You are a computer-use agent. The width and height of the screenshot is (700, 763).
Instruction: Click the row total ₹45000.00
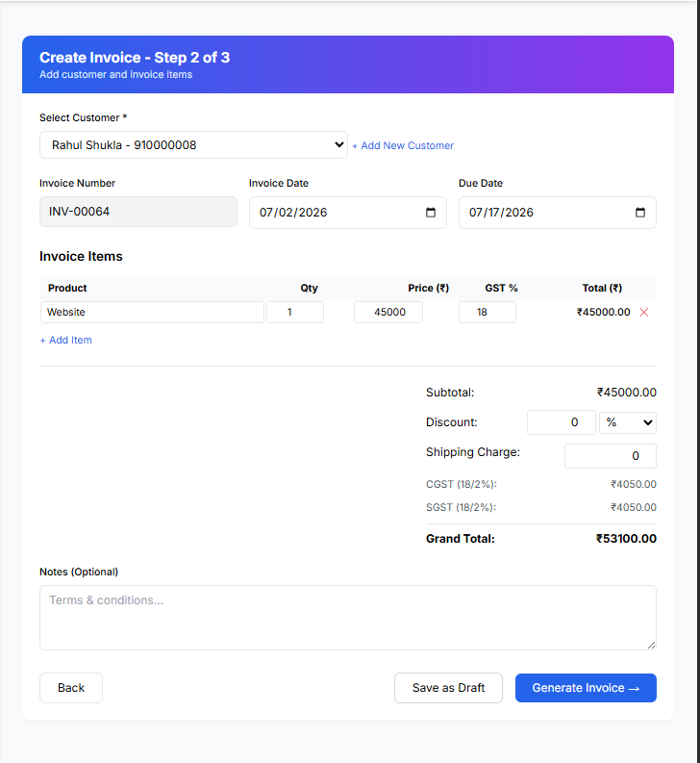click(x=603, y=312)
